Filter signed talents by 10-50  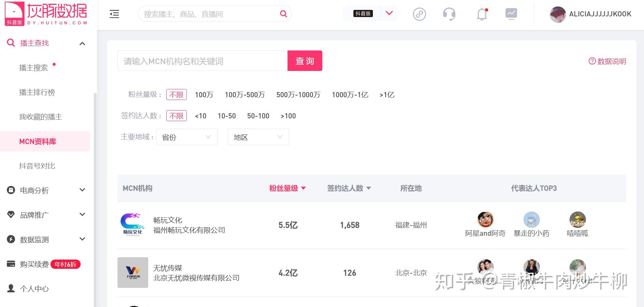pyautogui.click(x=227, y=116)
